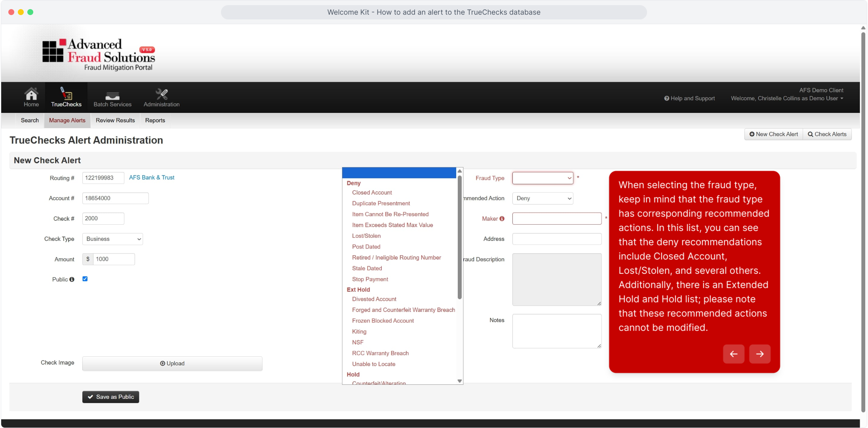Image resolution: width=868 pixels, height=428 pixels.
Task: Click the V5.0 version badge
Action: click(x=147, y=50)
